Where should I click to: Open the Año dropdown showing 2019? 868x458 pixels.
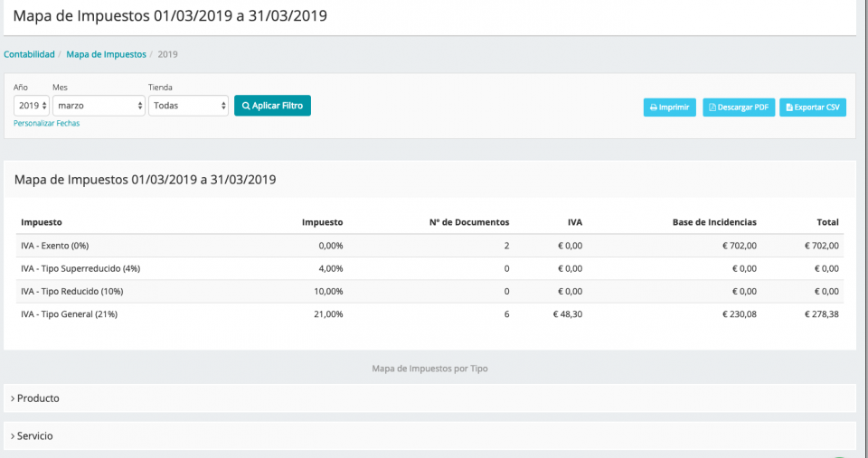(x=31, y=106)
